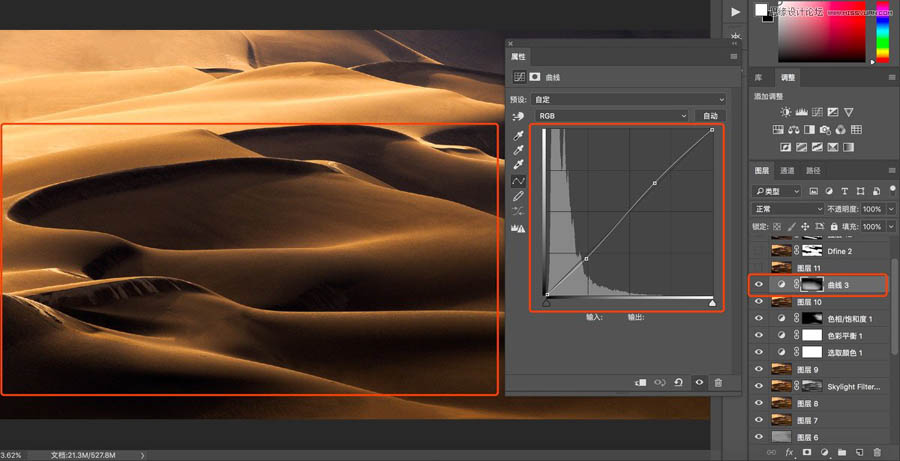Viewport: 900px width, 461px height.
Task: Hide the 色相/饱和度 1 layer
Action: coord(759,318)
